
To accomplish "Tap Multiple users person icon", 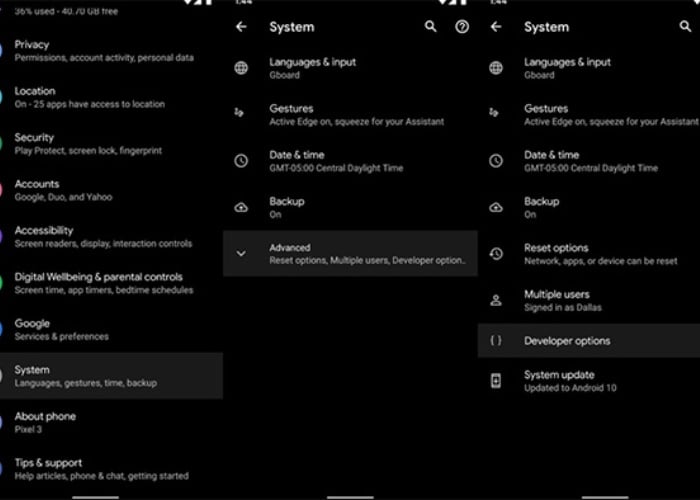I will pyautogui.click(x=496, y=300).
